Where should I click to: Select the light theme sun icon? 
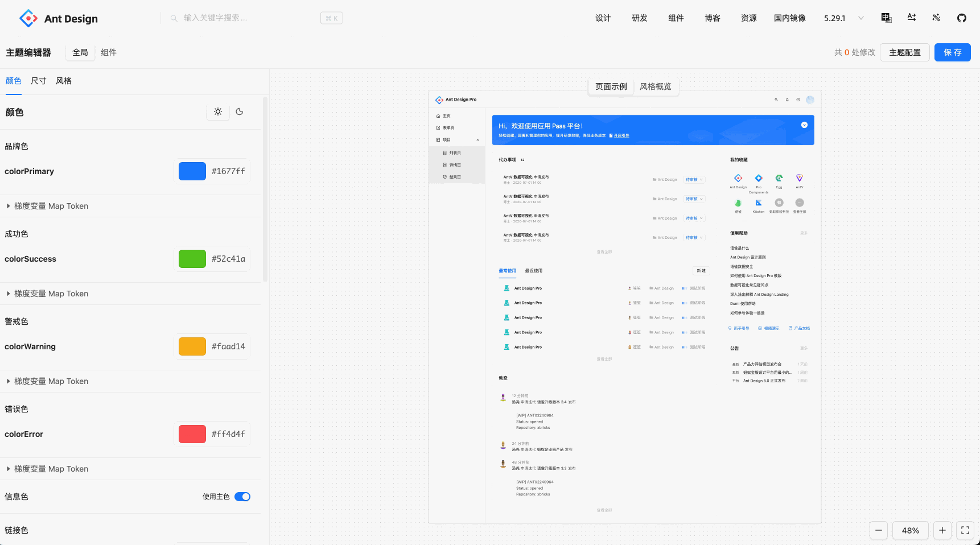coord(218,112)
